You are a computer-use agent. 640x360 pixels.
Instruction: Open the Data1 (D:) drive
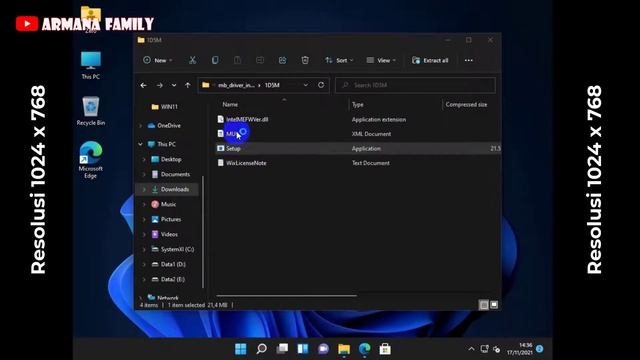173,264
